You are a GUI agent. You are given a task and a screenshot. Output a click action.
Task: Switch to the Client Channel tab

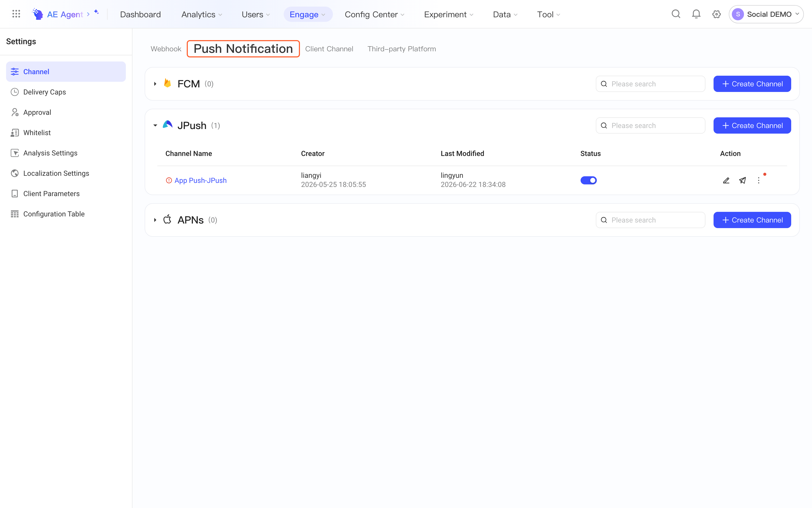tap(329, 49)
